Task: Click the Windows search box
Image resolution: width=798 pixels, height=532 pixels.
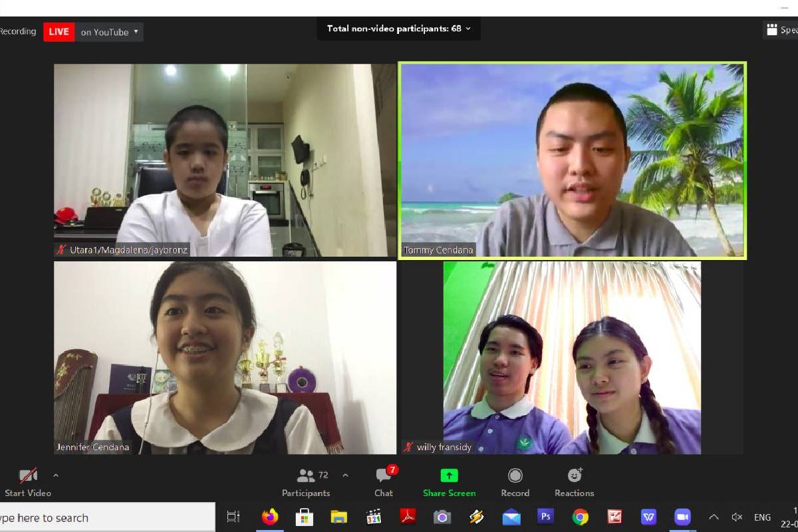Action: pos(106,517)
